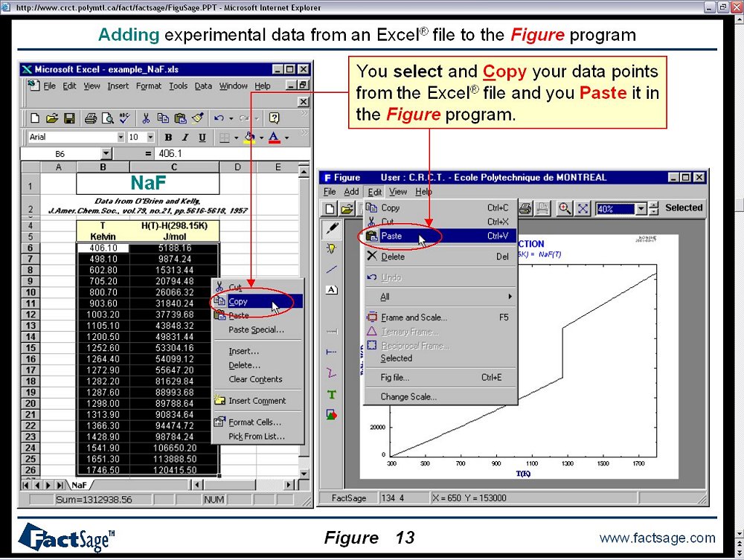
Task: Toggle Underline formatting in Excel
Action: [x=202, y=138]
